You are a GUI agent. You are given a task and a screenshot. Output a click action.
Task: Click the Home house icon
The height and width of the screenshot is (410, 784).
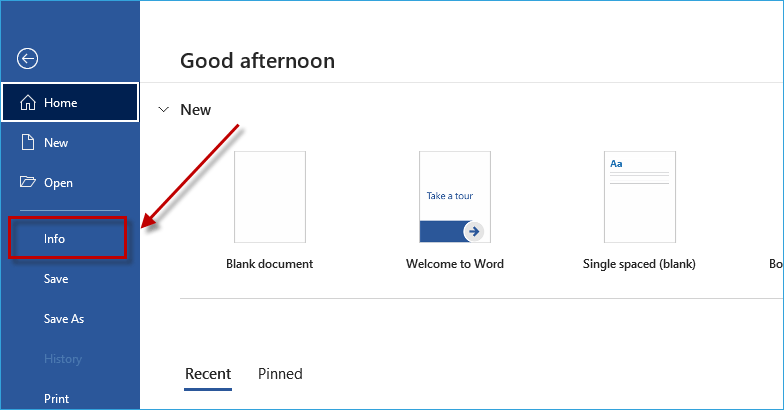pos(28,102)
